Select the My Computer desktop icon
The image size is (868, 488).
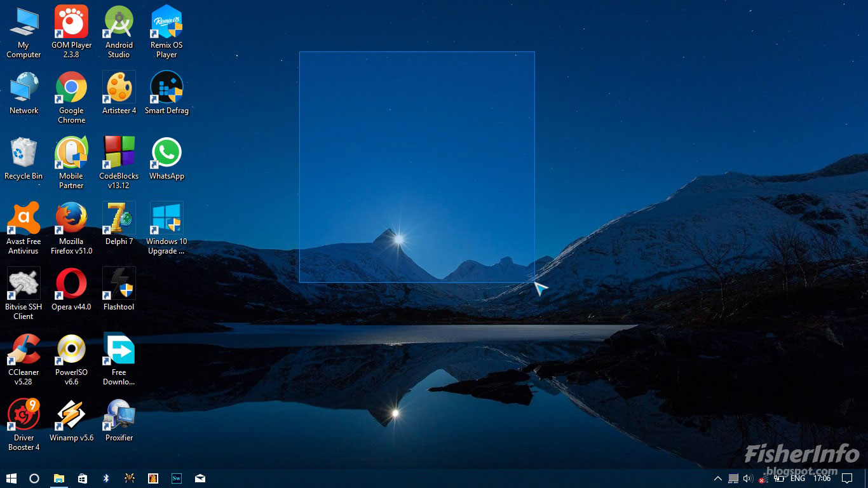pos(24,32)
